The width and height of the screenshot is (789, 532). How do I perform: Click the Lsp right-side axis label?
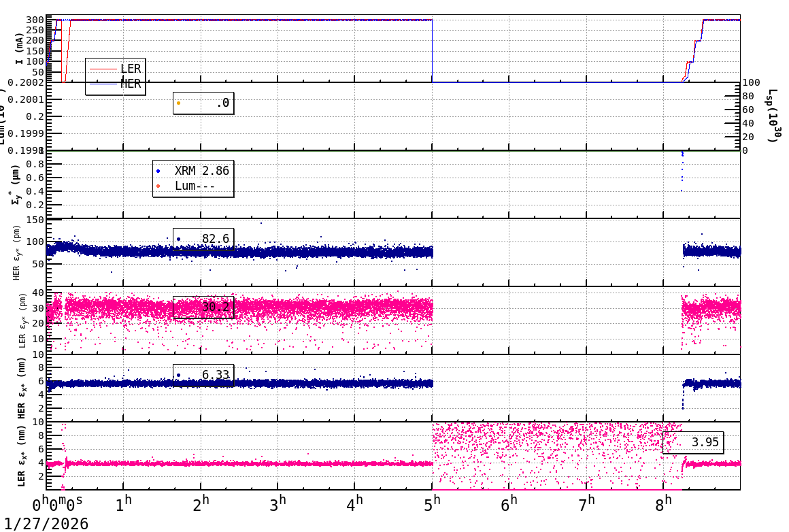772,116
